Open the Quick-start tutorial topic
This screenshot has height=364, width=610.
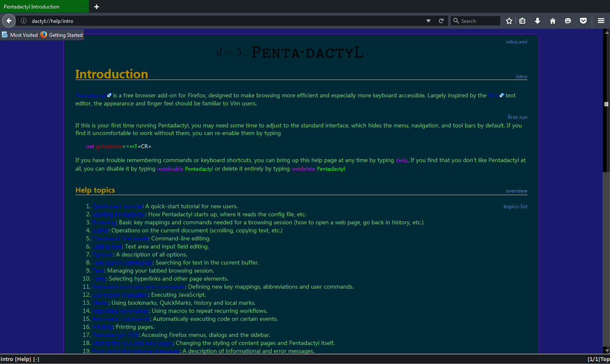pyautogui.click(x=117, y=207)
